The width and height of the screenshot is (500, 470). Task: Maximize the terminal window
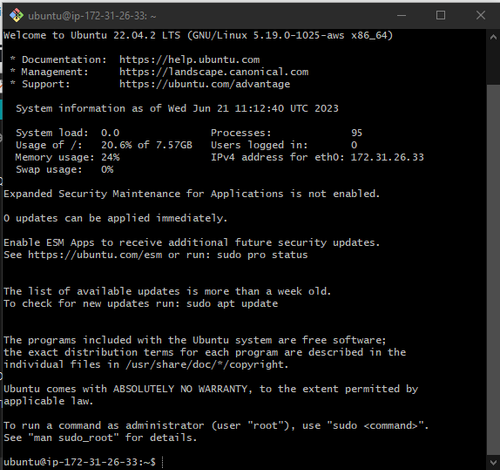coord(440,15)
